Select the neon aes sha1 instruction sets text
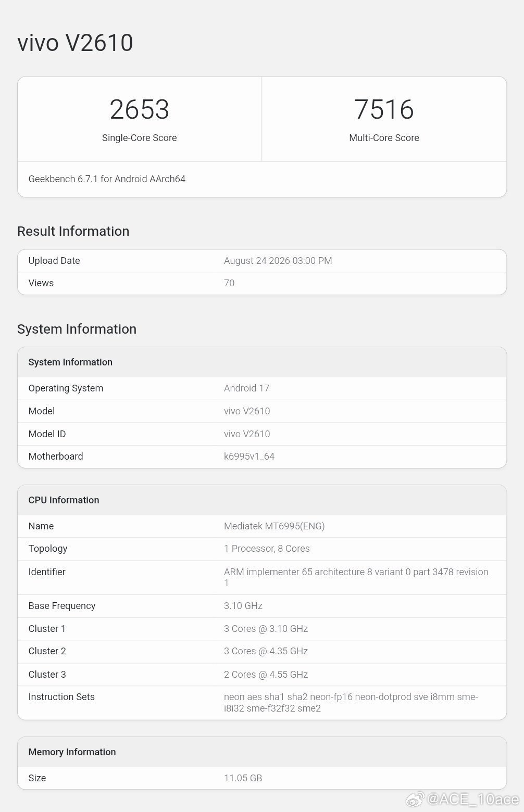Screen dimensions: 524x812 coord(351,703)
